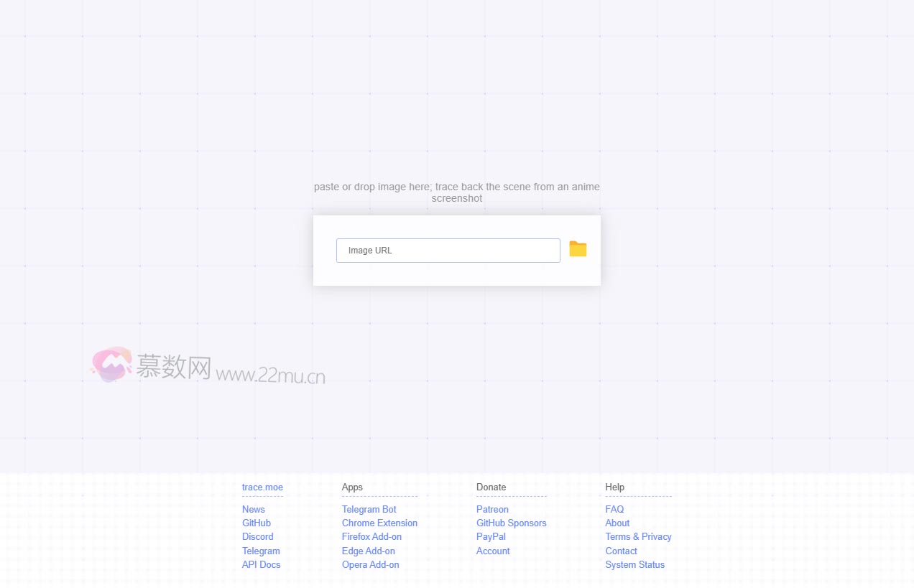View the FAQ page

pos(614,509)
